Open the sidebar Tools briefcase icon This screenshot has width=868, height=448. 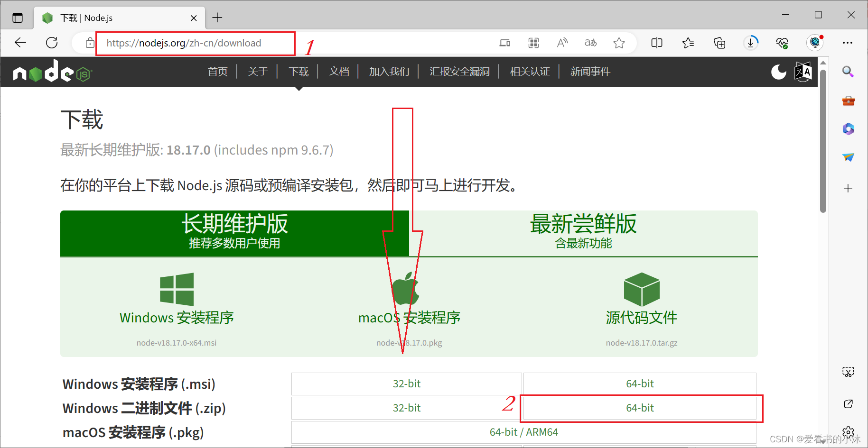click(848, 101)
